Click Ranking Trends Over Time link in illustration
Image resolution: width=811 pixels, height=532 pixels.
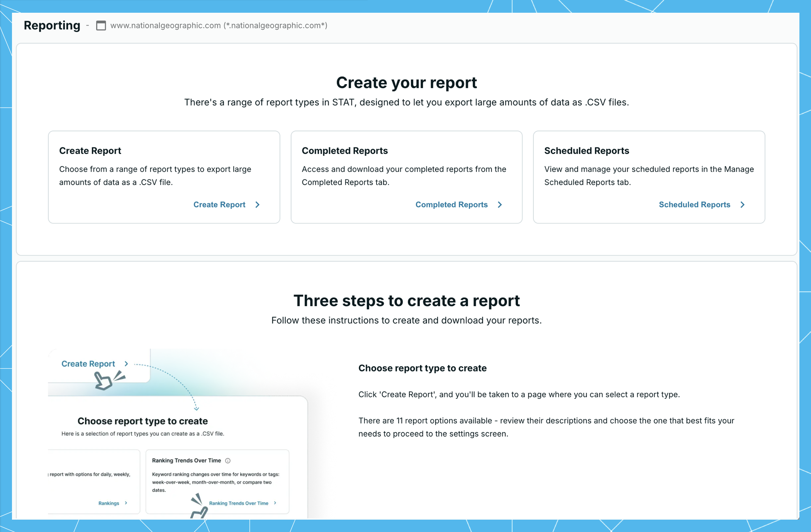coord(238,503)
